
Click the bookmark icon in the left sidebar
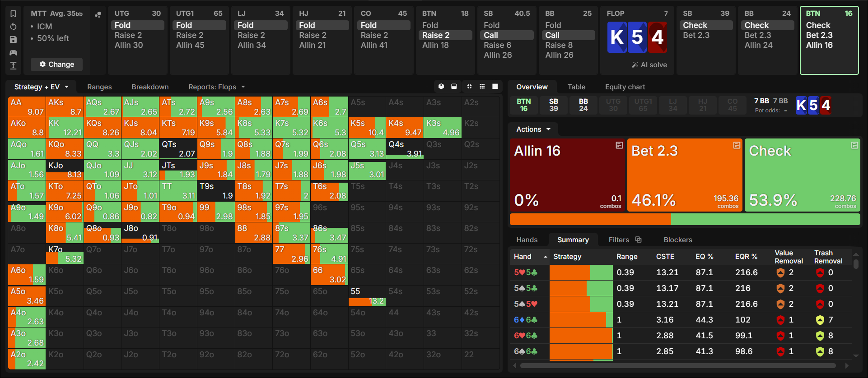[14, 14]
